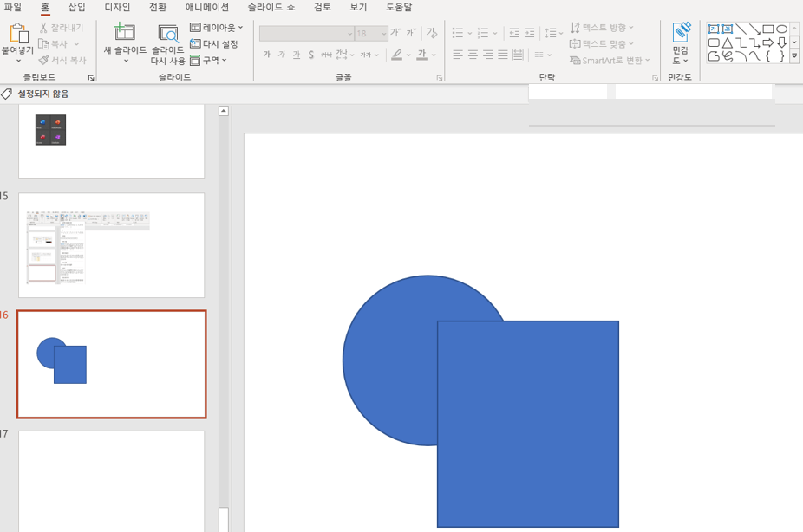Viewport: 803px width, 532px height.
Task: Expand numbered list options arrow
Action: pyautogui.click(x=494, y=34)
